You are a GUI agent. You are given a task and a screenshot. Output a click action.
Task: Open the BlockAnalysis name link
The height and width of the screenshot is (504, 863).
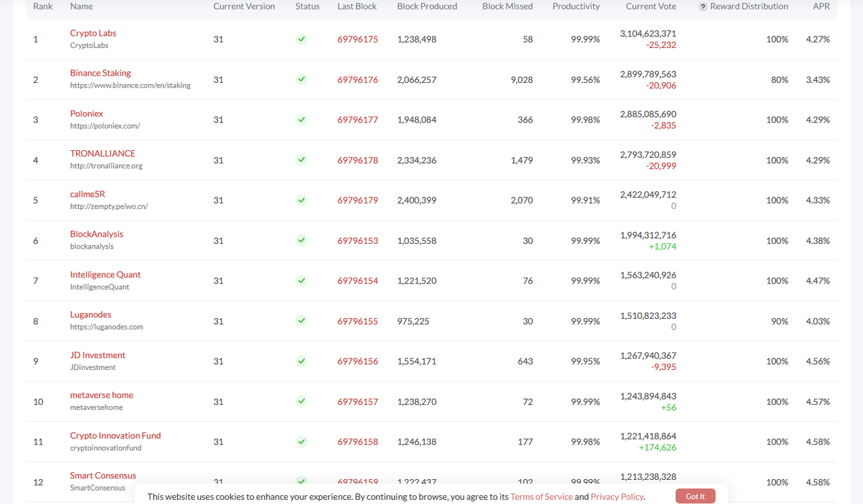tap(96, 234)
